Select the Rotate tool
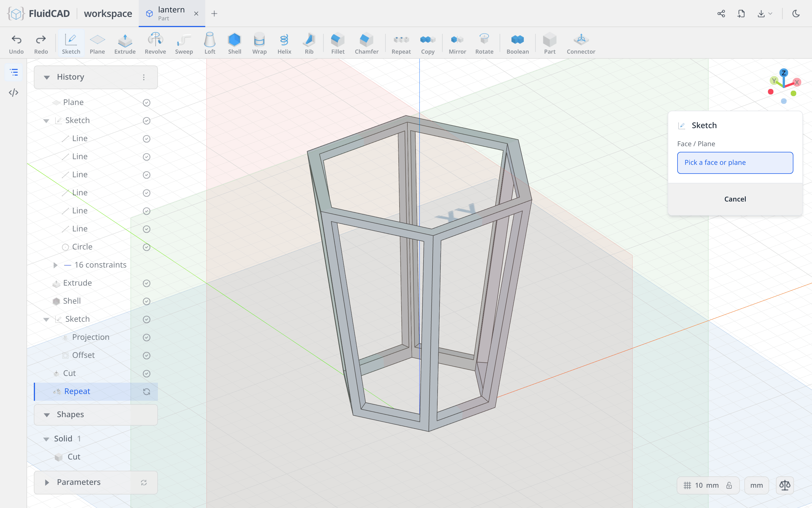 [x=484, y=44]
